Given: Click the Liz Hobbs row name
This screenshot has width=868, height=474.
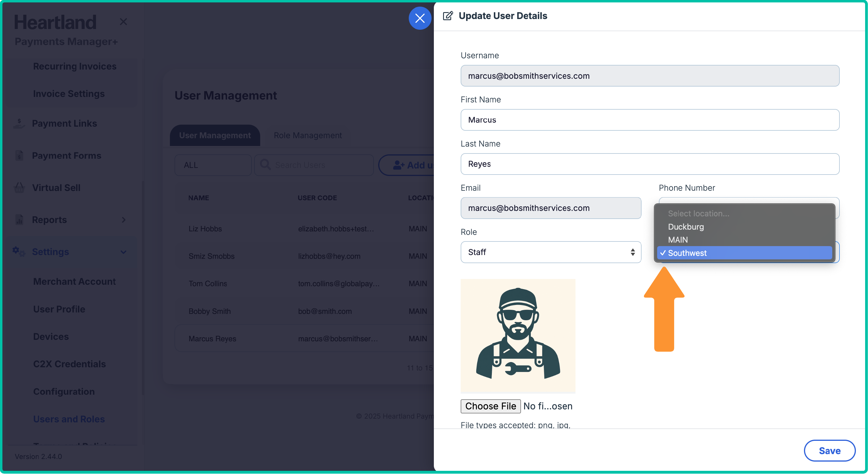Looking at the screenshot, I should 205,229.
